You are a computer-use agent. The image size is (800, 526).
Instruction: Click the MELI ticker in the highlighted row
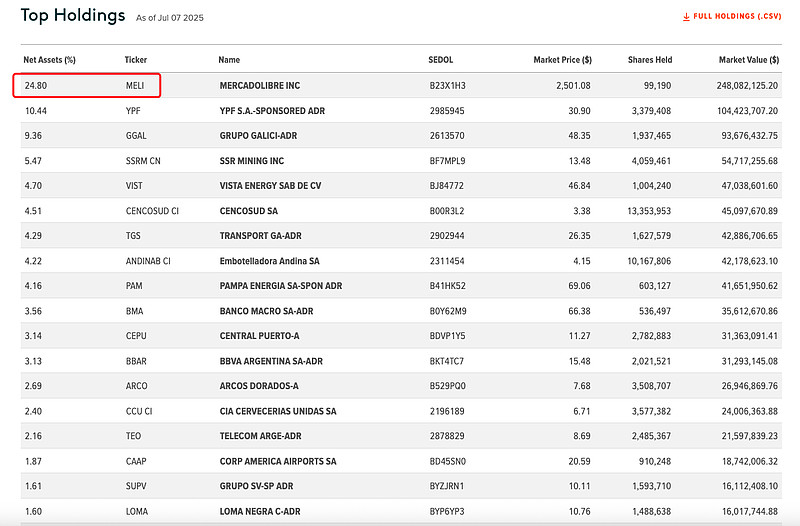135,85
